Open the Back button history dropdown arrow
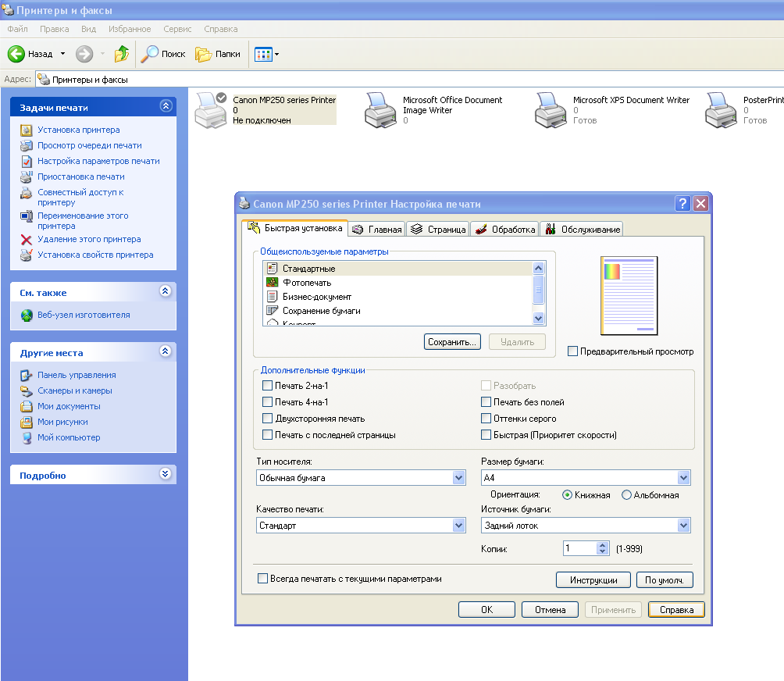 tap(63, 54)
